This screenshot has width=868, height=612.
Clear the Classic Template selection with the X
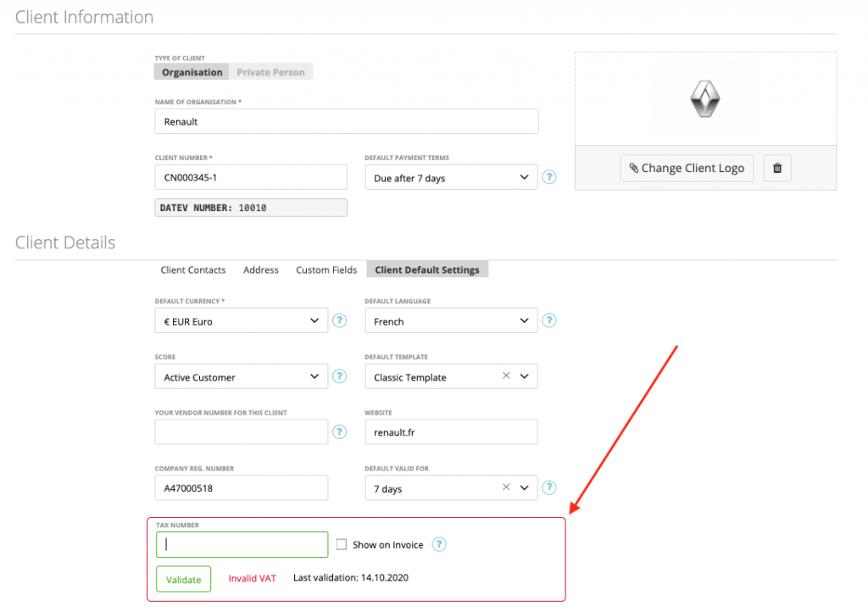coord(505,376)
